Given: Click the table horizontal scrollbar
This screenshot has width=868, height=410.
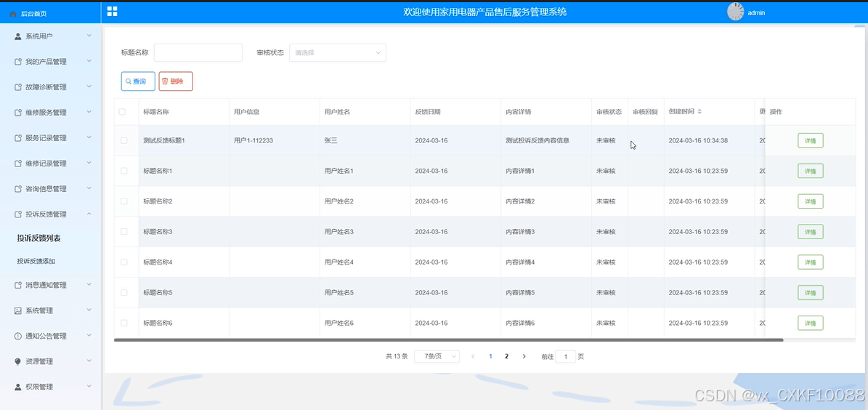Looking at the screenshot, I should [x=449, y=339].
